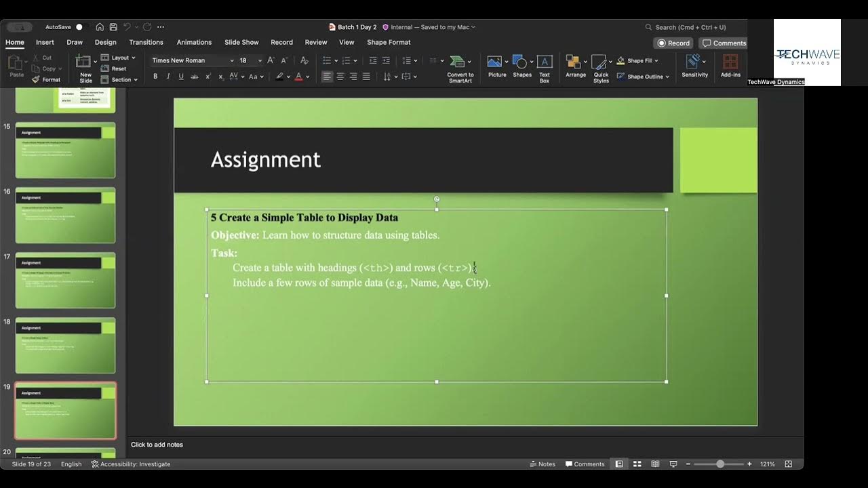This screenshot has width=868, height=488.
Task: Open the Layout dropdown
Action: (119, 58)
